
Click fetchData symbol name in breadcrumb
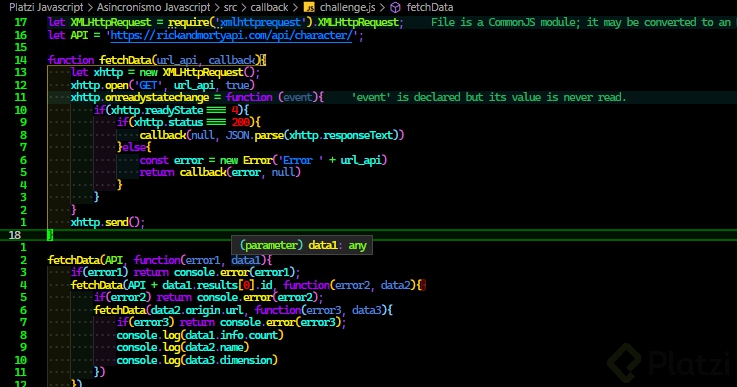[430, 7]
